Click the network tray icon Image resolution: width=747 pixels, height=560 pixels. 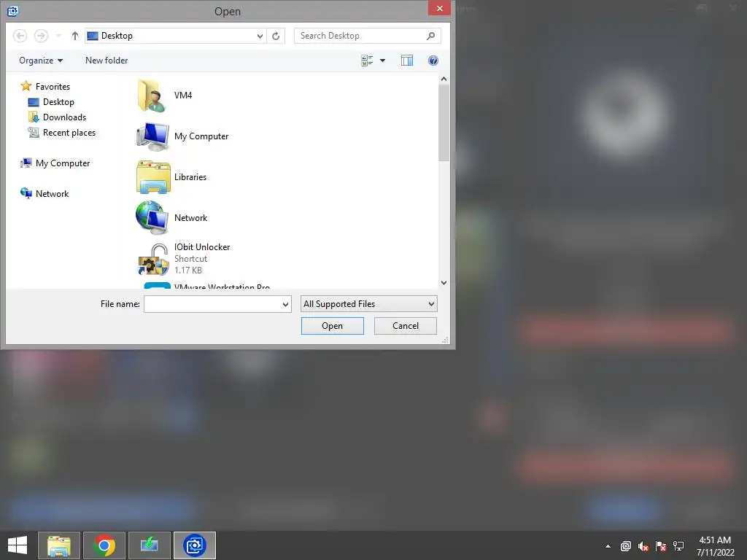(x=678, y=546)
